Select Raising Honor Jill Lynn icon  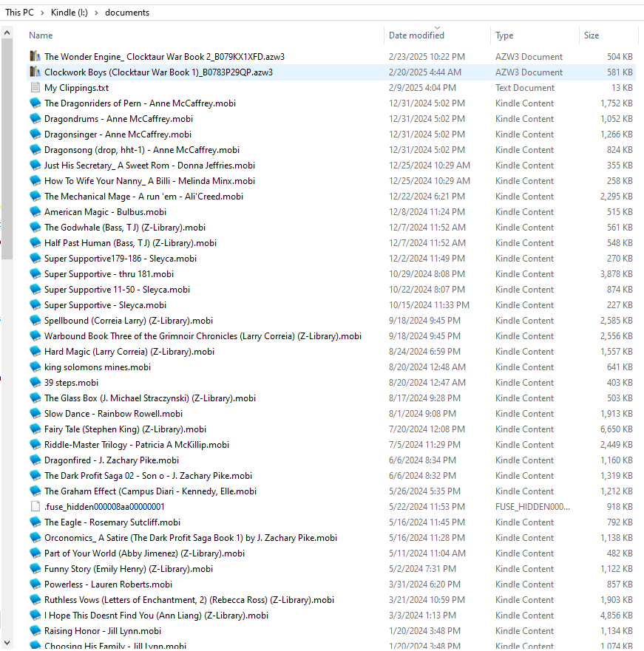35,630
